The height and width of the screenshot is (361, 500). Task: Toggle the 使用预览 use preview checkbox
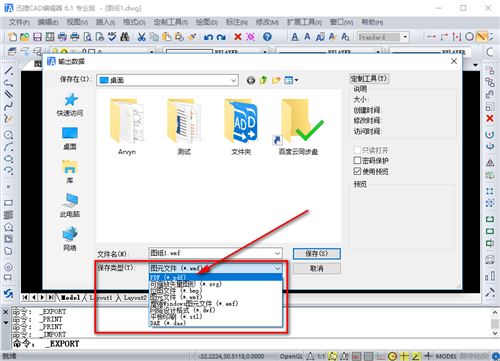pyautogui.click(x=357, y=171)
